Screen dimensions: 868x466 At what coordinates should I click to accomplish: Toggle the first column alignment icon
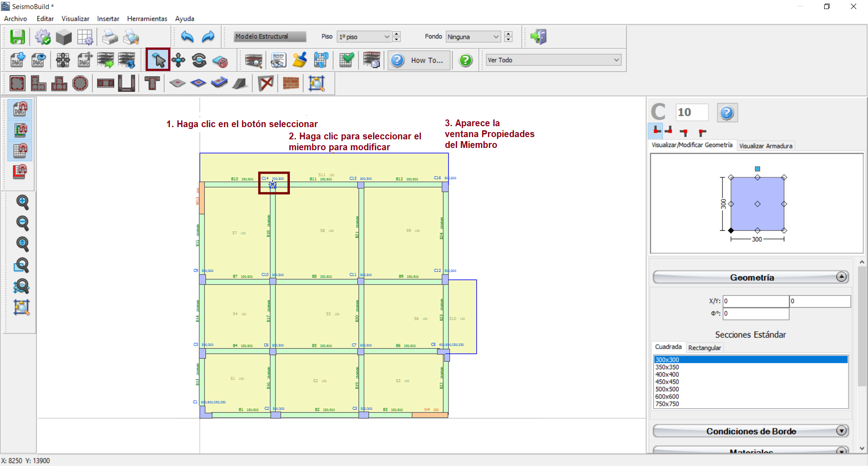(656, 131)
